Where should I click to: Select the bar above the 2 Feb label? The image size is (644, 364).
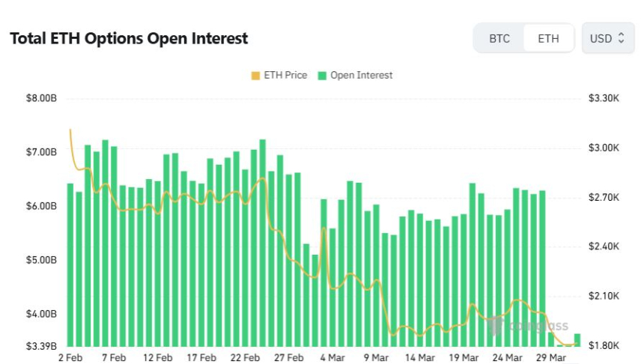click(70, 265)
